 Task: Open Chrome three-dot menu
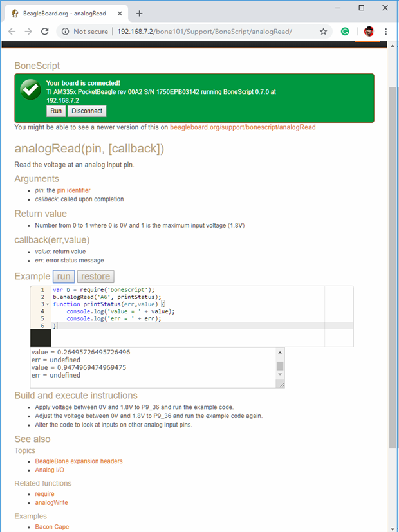point(385,32)
